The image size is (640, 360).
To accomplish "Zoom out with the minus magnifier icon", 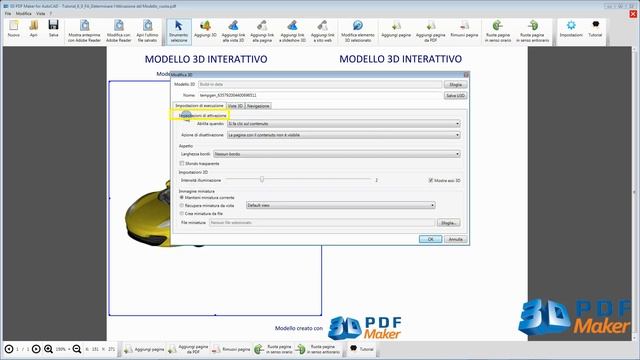I will (x=77, y=349).
